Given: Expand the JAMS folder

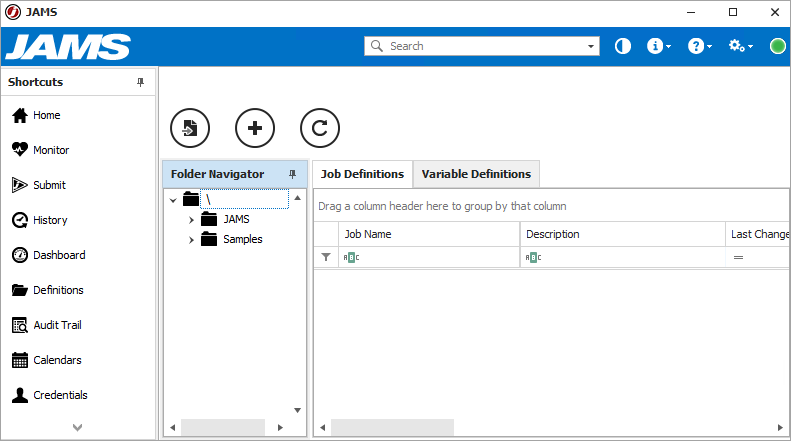Looking at the screenshot, I should [x=191, y=219].
